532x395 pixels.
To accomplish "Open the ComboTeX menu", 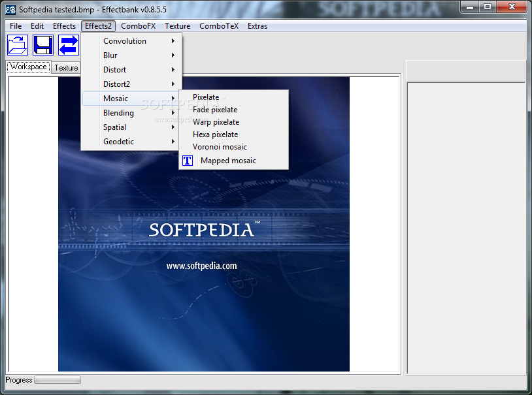I will 219,26.
